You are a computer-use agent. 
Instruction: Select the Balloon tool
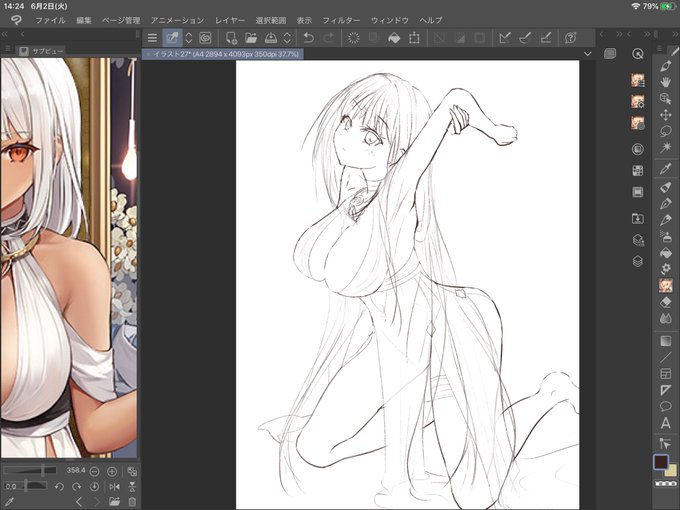[666, 406]
